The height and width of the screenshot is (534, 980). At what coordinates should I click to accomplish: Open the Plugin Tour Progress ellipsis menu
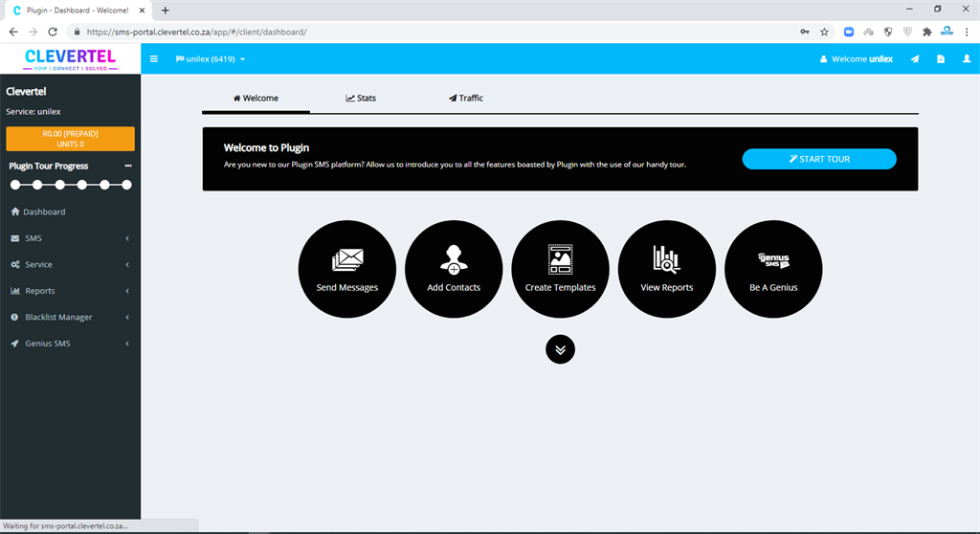(x=128, y=166)
